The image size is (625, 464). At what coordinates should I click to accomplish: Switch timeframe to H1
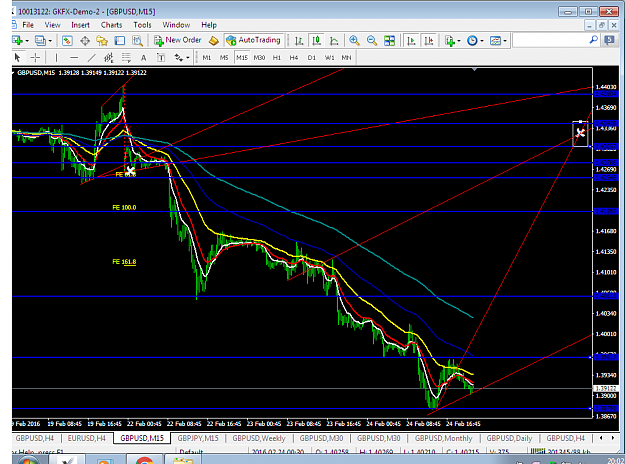pyautogui.click(x=277, y=58)
